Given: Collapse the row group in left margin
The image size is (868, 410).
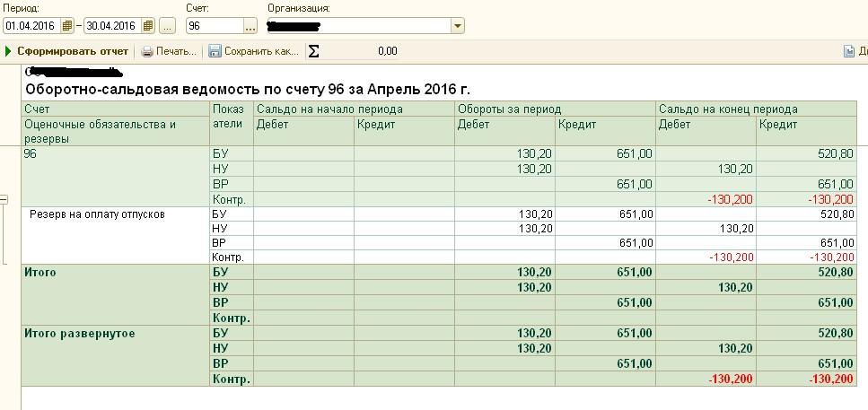Looking at the screenshot, I should (4, 200).
